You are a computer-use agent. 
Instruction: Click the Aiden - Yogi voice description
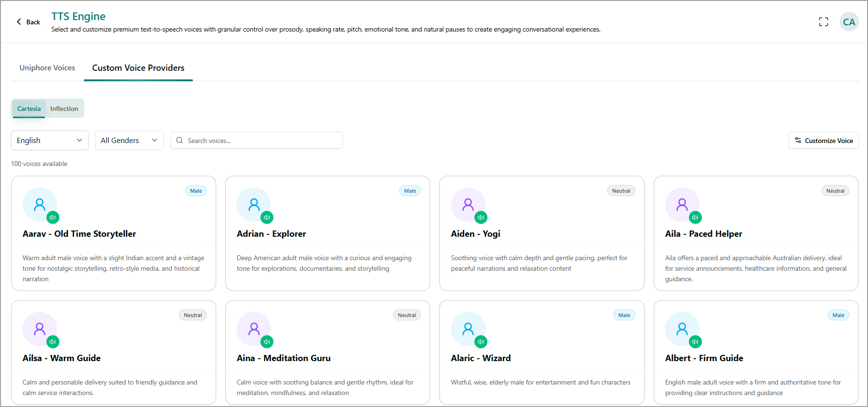click(x=539, y=263)
